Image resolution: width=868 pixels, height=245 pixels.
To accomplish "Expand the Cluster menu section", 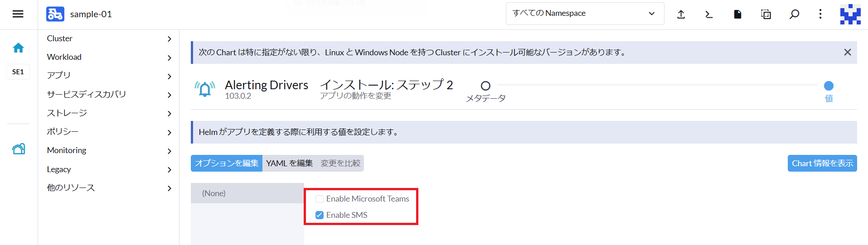I will pos(108,38).
